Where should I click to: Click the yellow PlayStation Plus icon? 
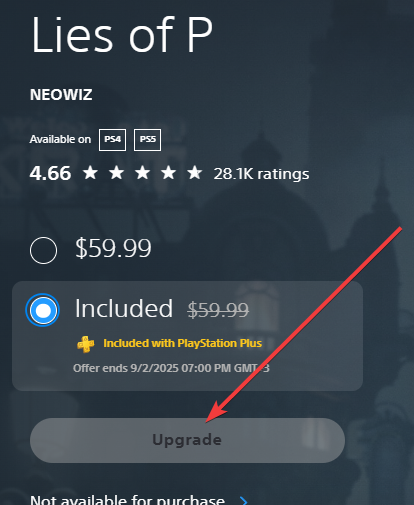pyautogui.click(x=86, y=344)
